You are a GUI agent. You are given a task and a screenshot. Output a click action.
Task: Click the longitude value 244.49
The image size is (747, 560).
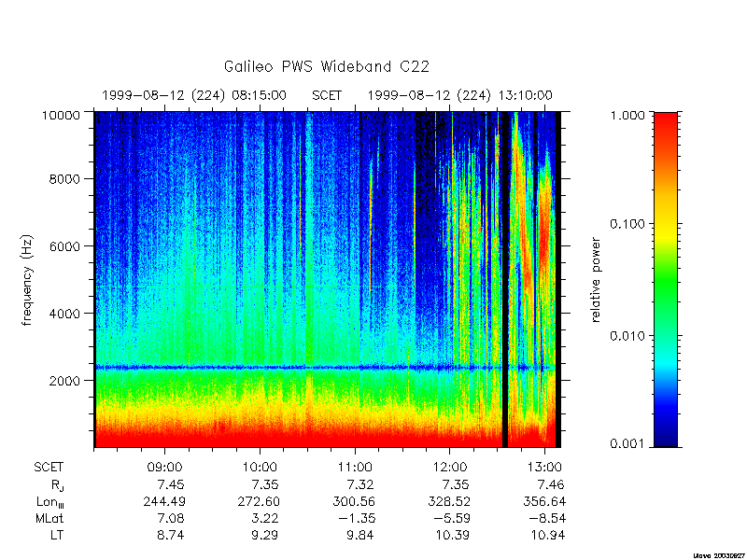pyautogui.click(x=164, y=501)
